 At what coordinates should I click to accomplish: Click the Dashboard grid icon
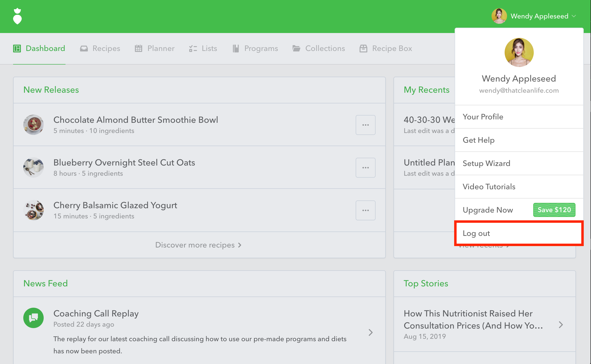(x=17, y=49)
